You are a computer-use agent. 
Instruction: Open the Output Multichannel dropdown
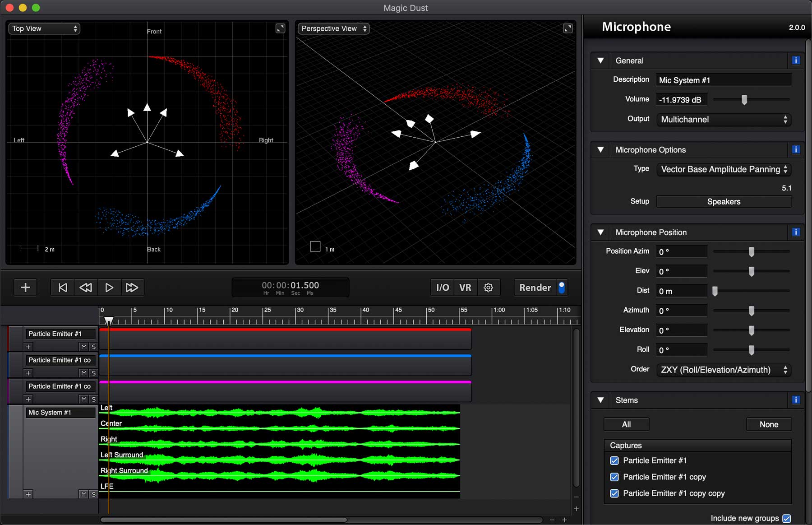click(724, 120)
